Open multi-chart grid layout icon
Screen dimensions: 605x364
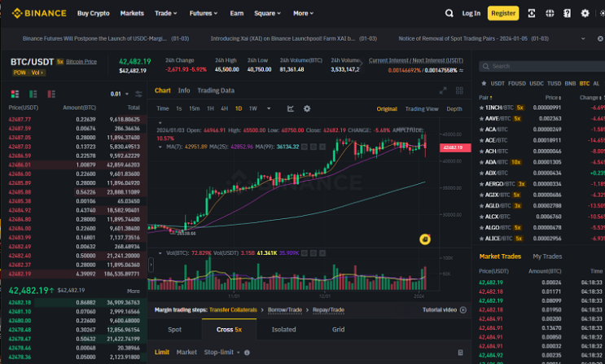459,90
